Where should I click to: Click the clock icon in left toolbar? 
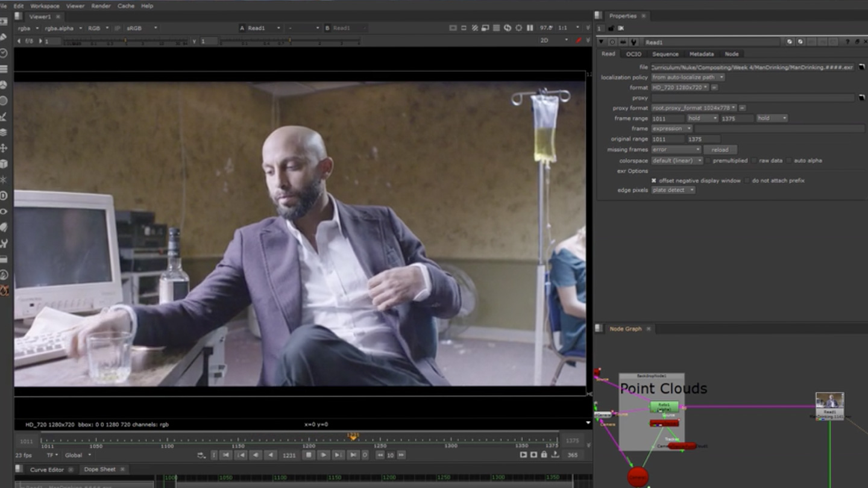(4, 53)
